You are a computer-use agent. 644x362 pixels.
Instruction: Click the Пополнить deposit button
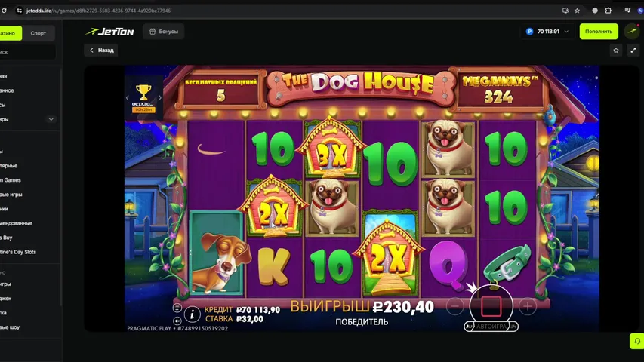click(599, 32)
